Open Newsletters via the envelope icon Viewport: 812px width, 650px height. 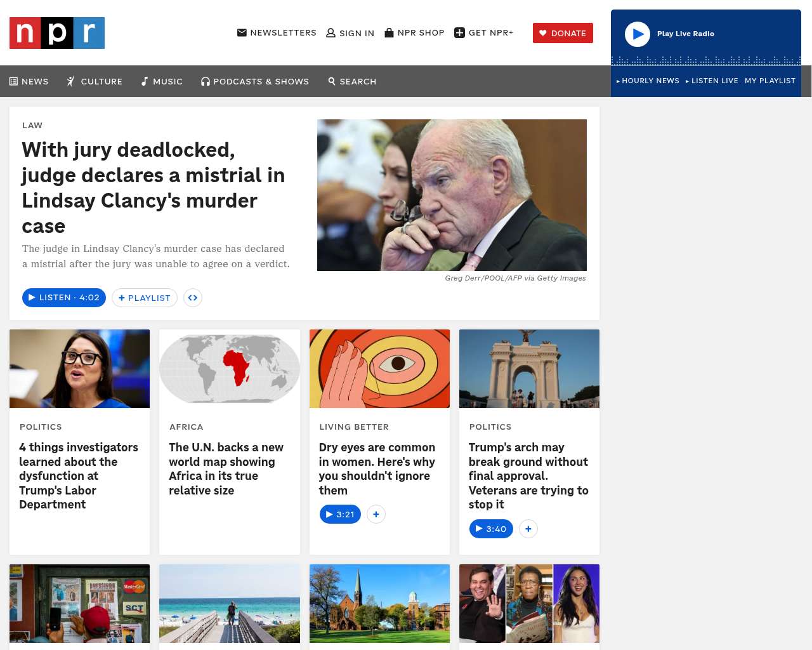tap(242, 32)
